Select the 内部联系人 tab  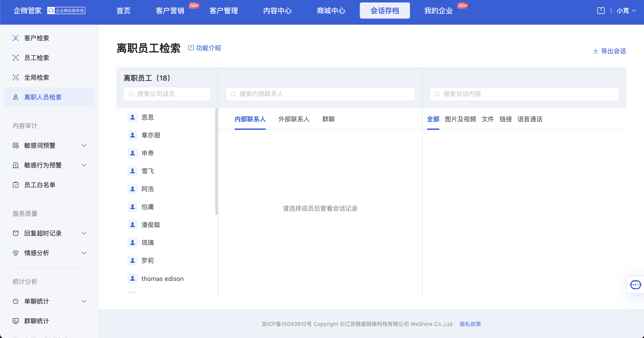coord(250,119)
